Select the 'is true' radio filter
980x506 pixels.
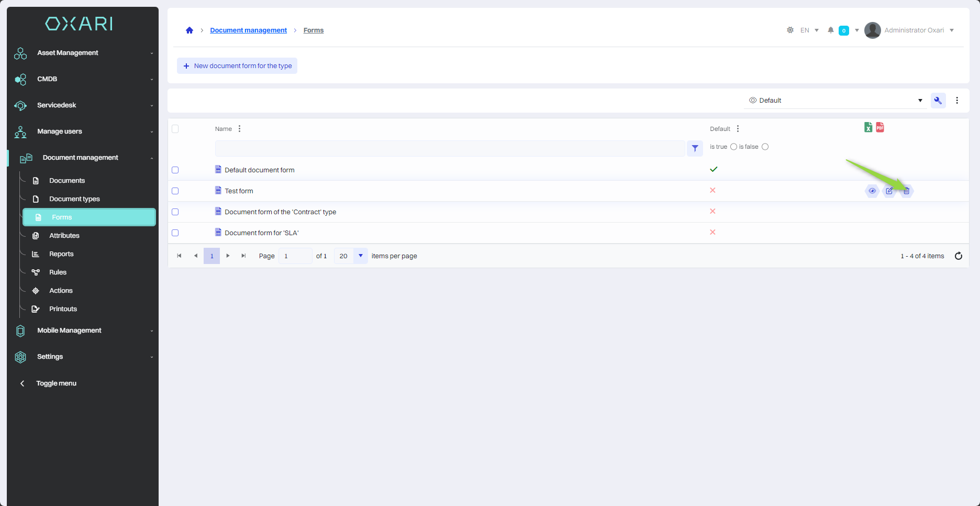pos(733,147)
